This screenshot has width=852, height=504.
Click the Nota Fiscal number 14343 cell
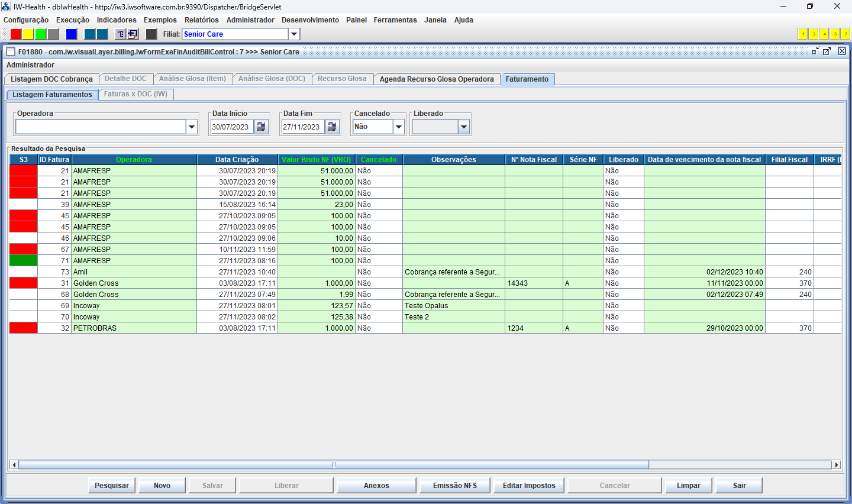(534, 283)
